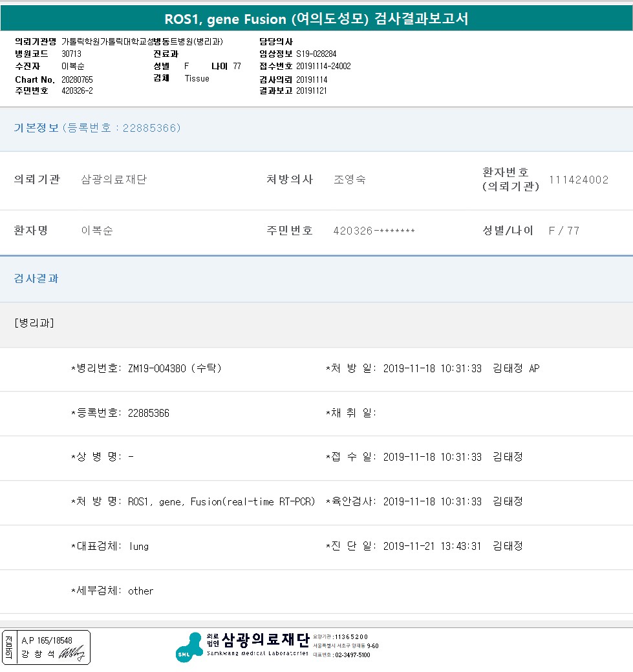Select the 검사결과 section heading
This screenshot has width=633, height=672.
click(x=36, y=278)
